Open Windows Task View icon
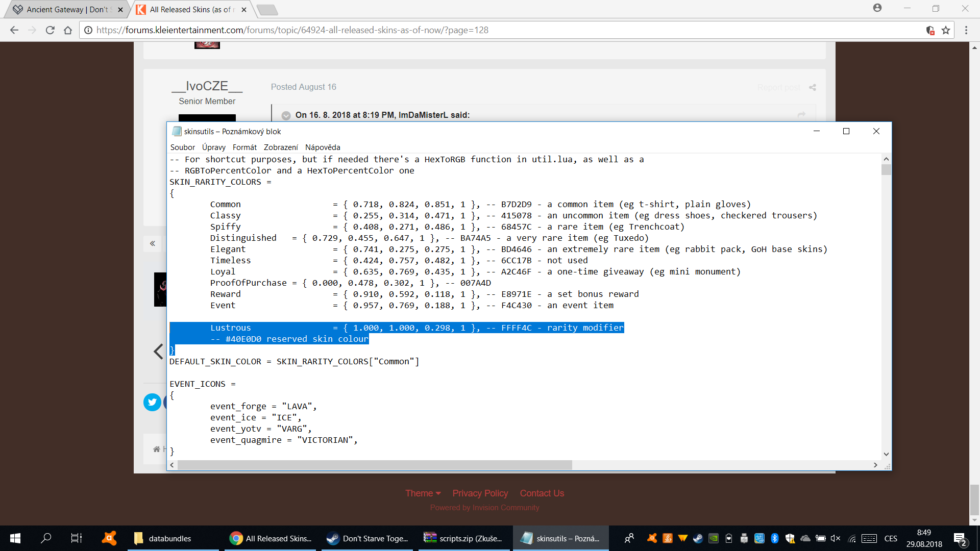 pos(76,538)
